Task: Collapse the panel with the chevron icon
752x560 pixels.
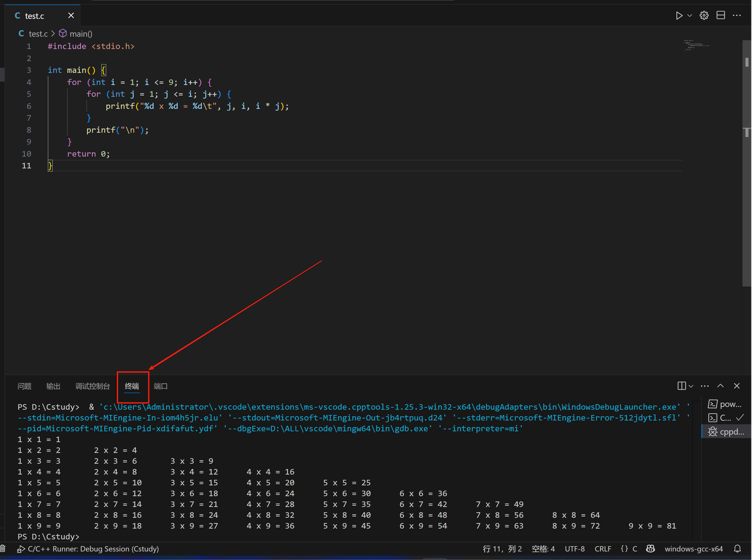Action: [721, 386]
